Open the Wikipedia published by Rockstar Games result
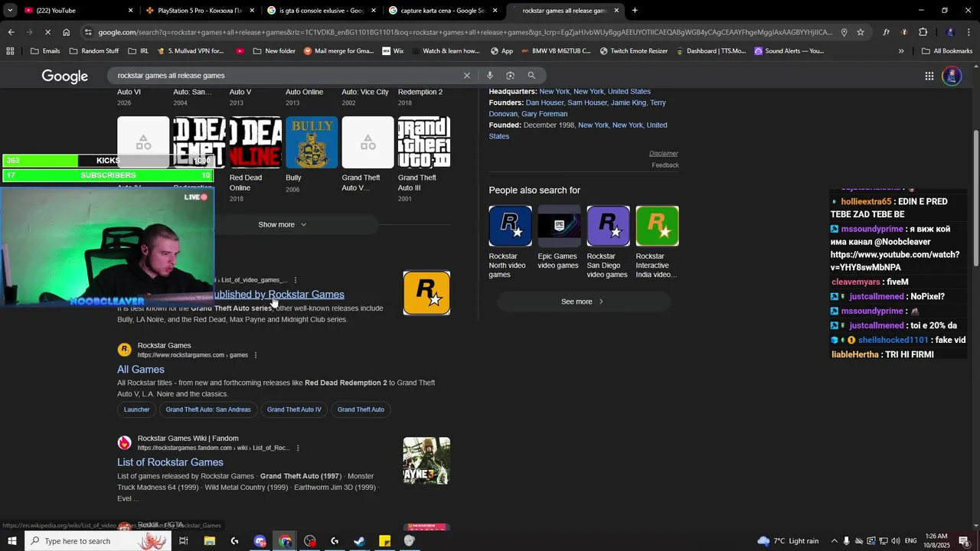 [x=279, y=295]
